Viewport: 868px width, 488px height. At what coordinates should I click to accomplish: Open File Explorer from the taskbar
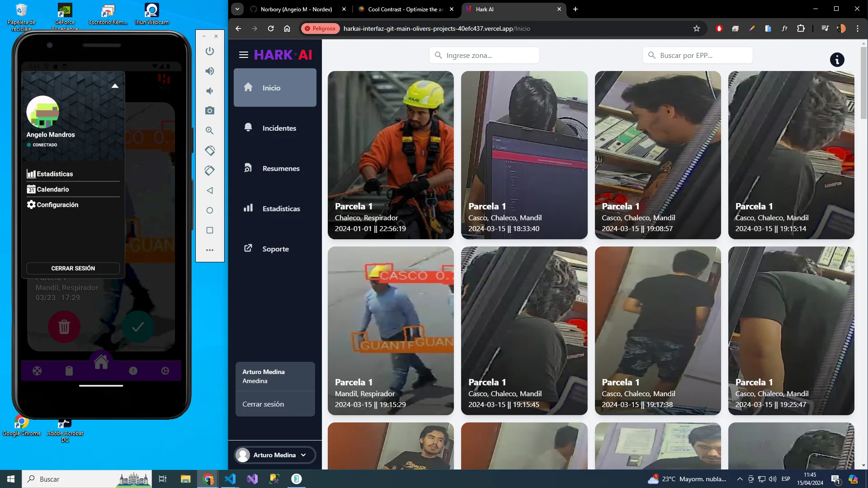[186, 479]
